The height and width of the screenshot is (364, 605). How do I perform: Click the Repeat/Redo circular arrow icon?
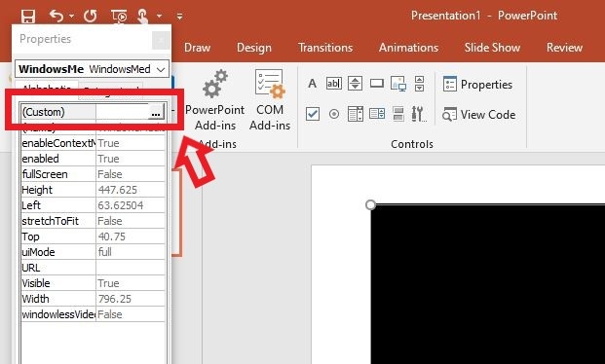click(x=91, y=16)
